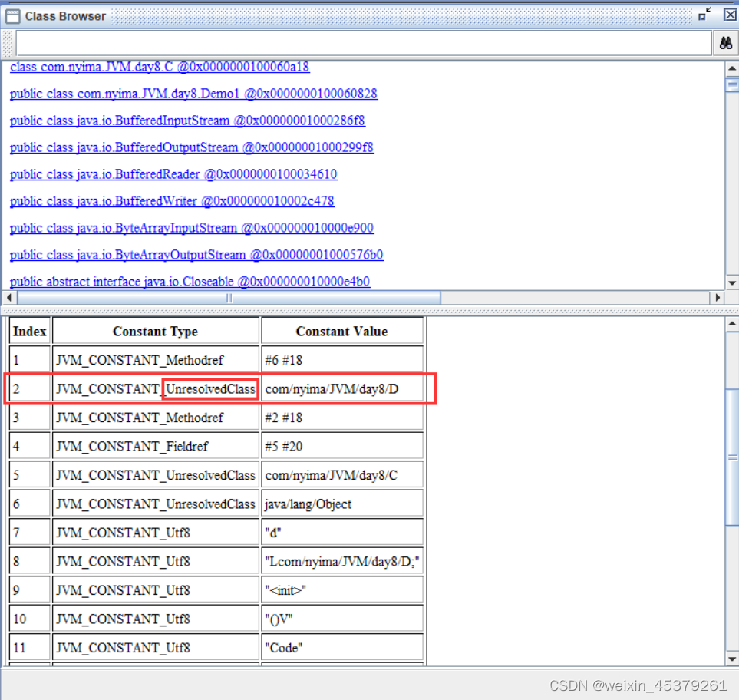The height and width of the screenshot is (700, 739).
Task: Click the Constant Value column header
Action: tap(342, 332)
